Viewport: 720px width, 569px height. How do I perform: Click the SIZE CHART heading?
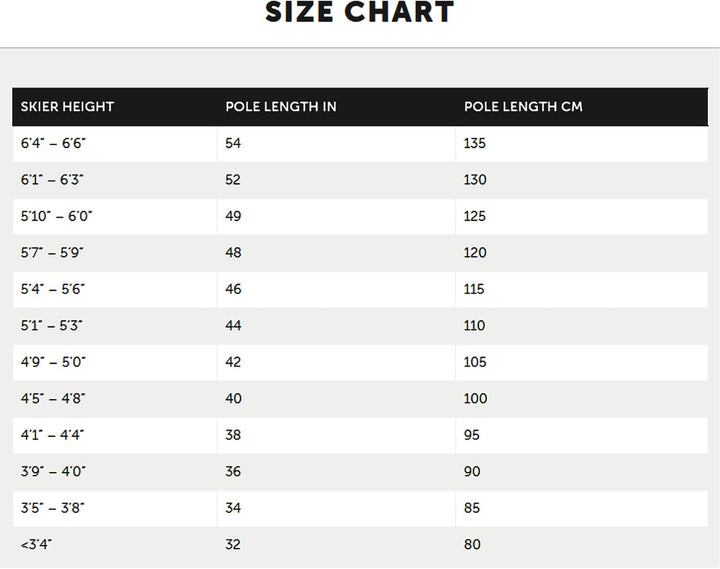coord(360,13)
